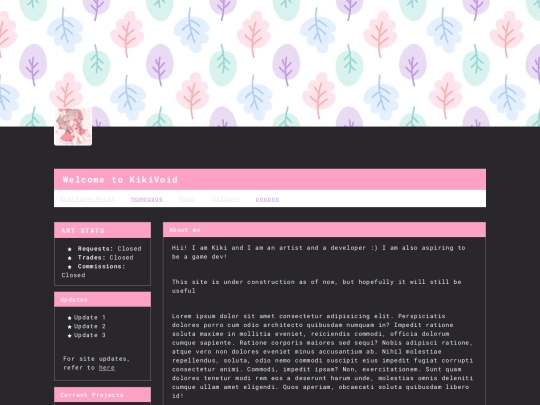The height and width of the screenshot is (405, 540).
Task: Click the 'About me' heading
Action: (x=185, y=230)
